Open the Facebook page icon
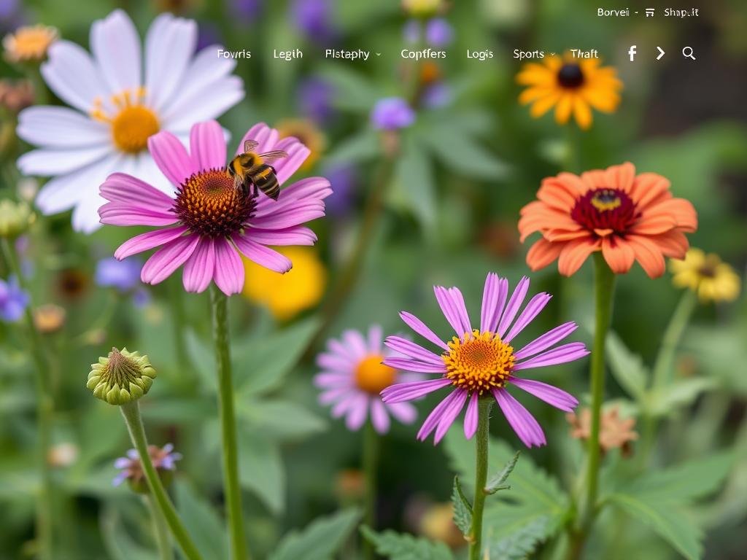Image resolution: width=747 pixels, height=560 pixels. coord(632,53)
